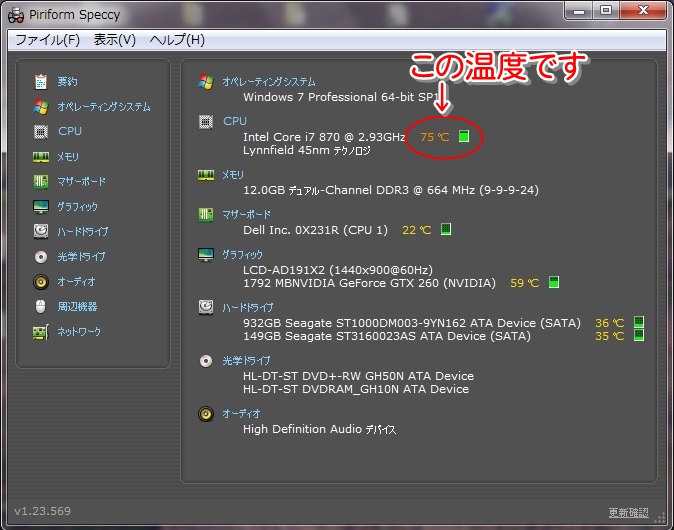Click the Windows flag icon in sidebar
The image size is (674, 530).
coord(41,107)
